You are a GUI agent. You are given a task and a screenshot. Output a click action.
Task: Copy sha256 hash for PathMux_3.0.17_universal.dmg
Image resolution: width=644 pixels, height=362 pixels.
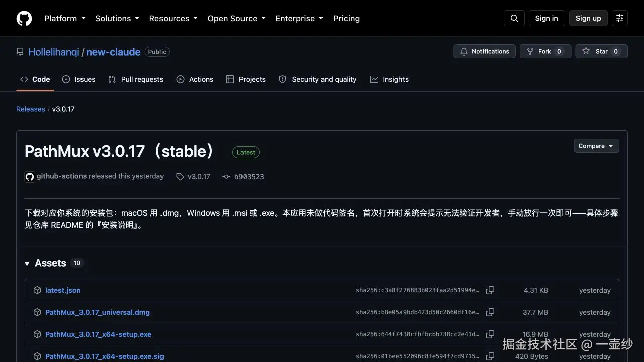[490, 312]
